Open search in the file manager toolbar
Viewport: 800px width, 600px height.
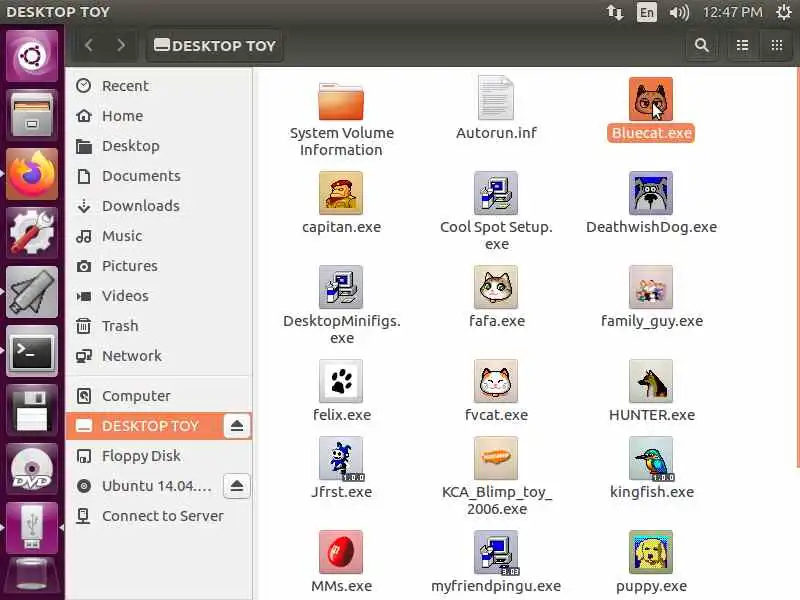coord(702,45)
